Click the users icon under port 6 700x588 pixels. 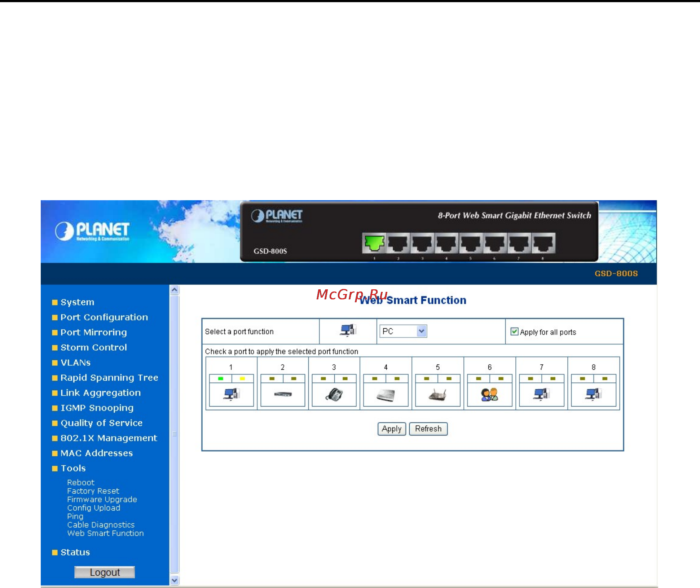pos(489,395)
